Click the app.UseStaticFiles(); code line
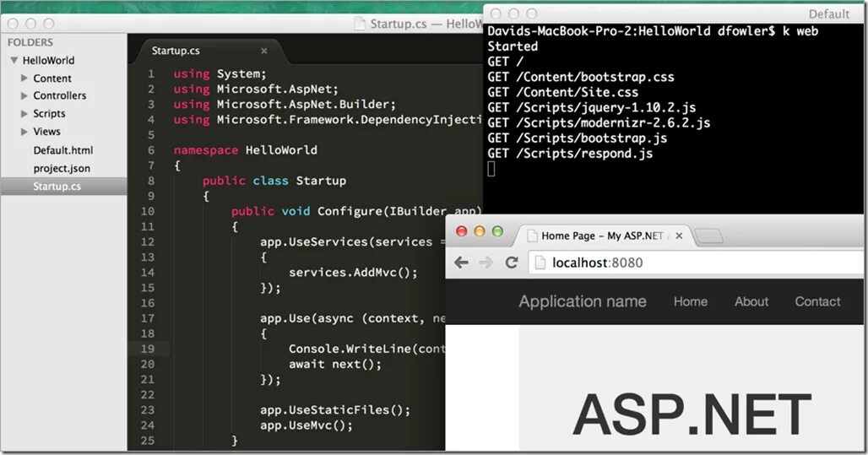The height and width of the screenshot is (455, 868). click(335, 410)
